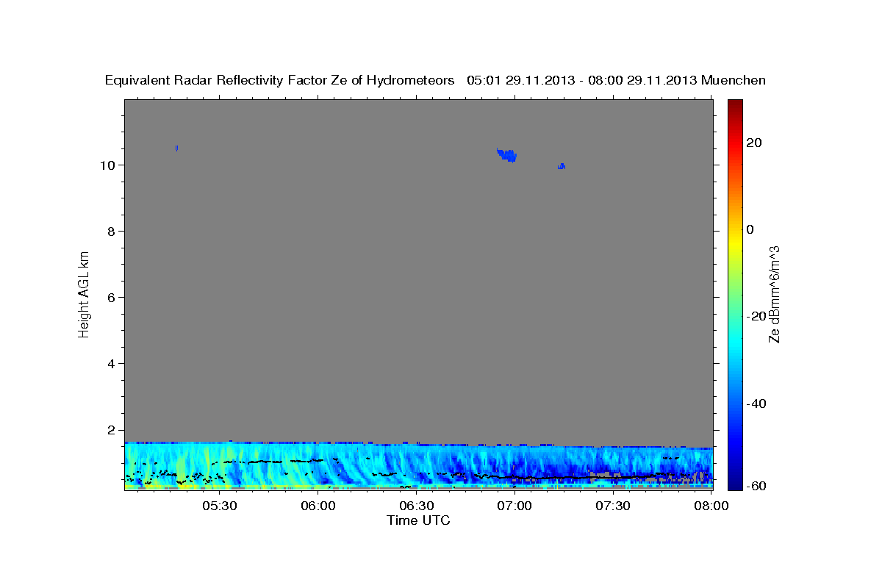
Task: Click the colorbar value '20'
Action: pos(753,143)
